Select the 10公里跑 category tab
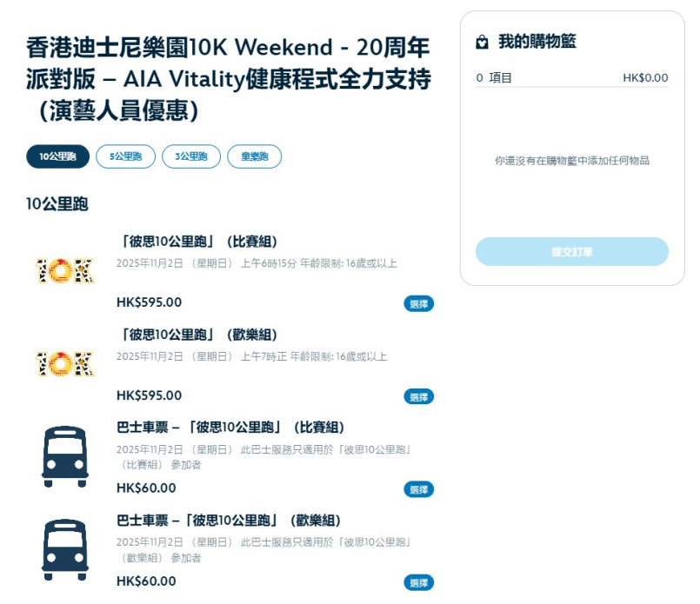This screenshot has width=700, height=604. [57, 156]
